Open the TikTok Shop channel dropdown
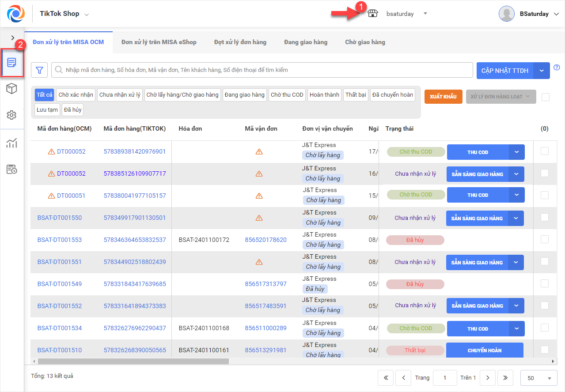565x392 pixels. (87, 15)
